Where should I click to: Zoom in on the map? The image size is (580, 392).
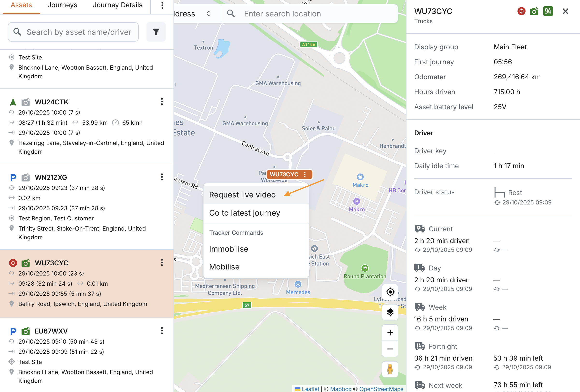390,333
